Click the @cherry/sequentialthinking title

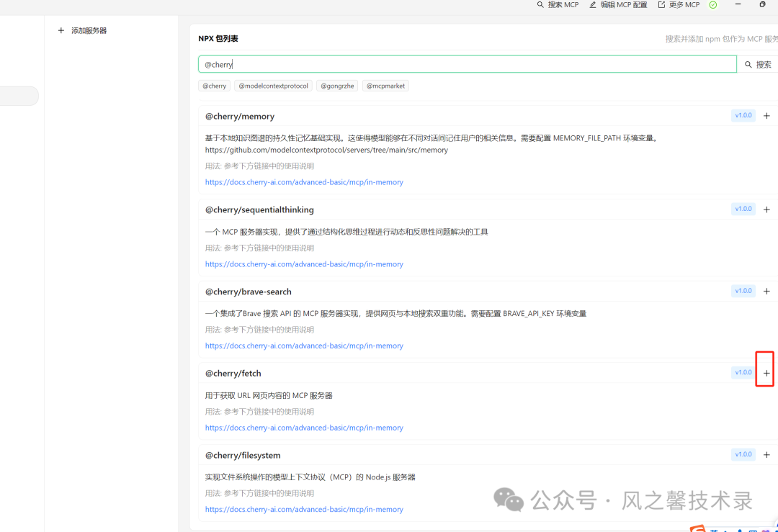click(259, 210)
